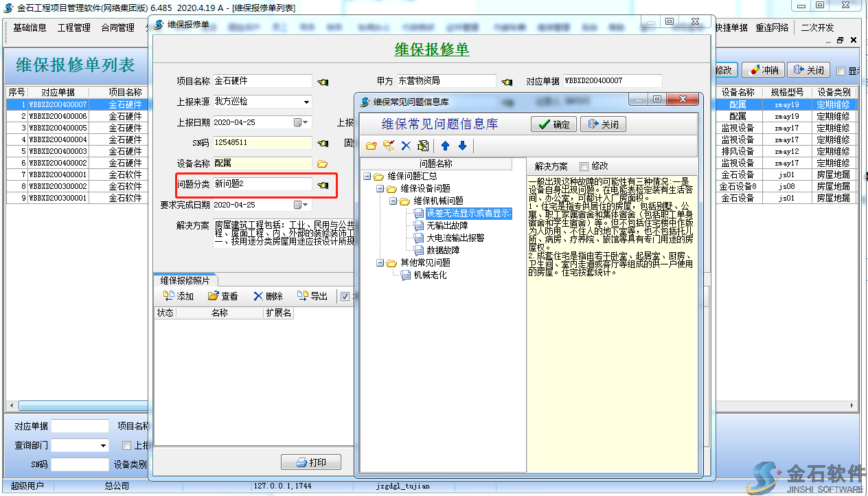Click 删除 photo icon in 维保报修照片
This screenshot has height=496, width=868.
pos(258,296)
